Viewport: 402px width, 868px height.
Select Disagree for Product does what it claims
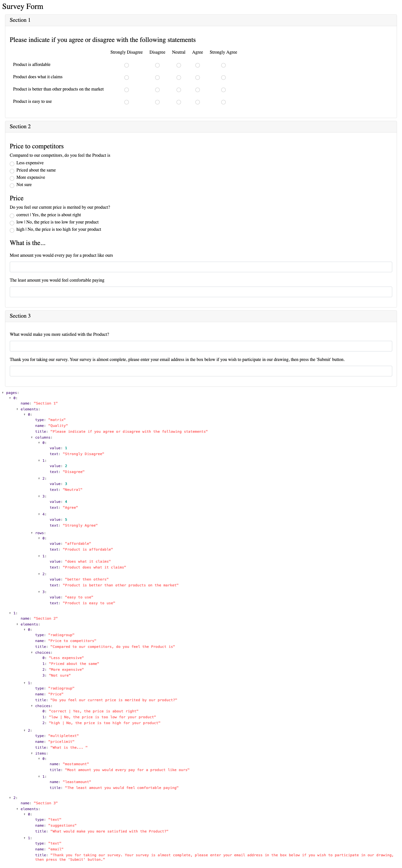(x=157, y=77)
